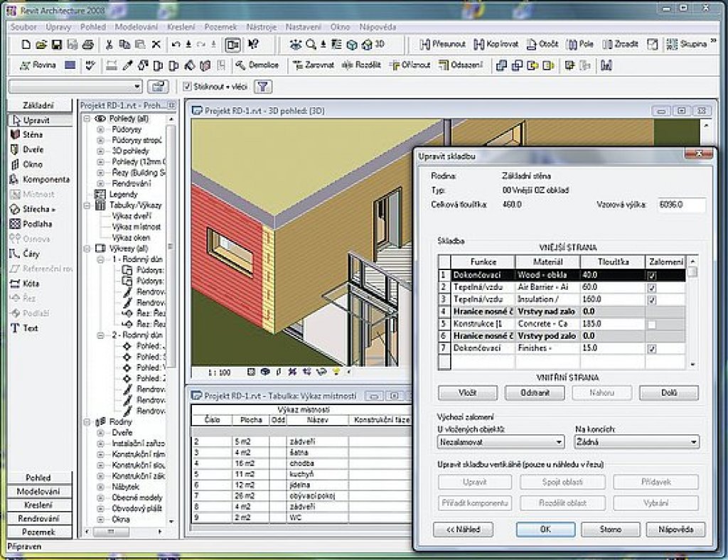
Task: Expand the 3D pohledy tree node
Action: click(100, 151)
